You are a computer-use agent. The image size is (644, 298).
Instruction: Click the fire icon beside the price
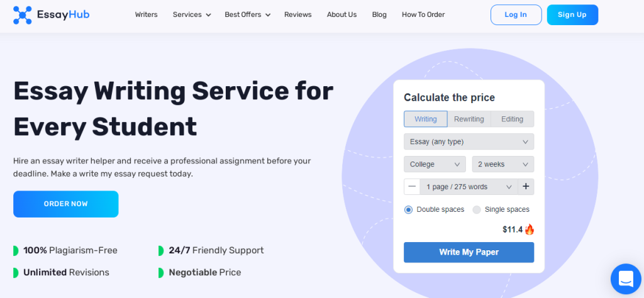click(530, 229)
